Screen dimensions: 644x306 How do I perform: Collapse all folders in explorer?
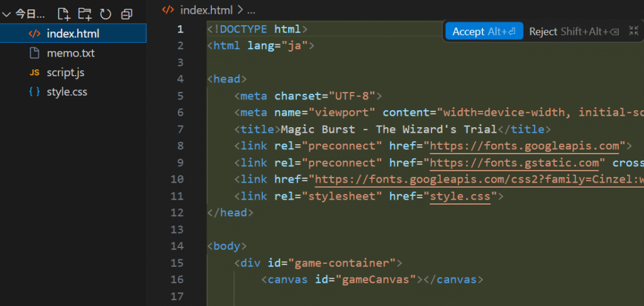[x=126, y=13]
